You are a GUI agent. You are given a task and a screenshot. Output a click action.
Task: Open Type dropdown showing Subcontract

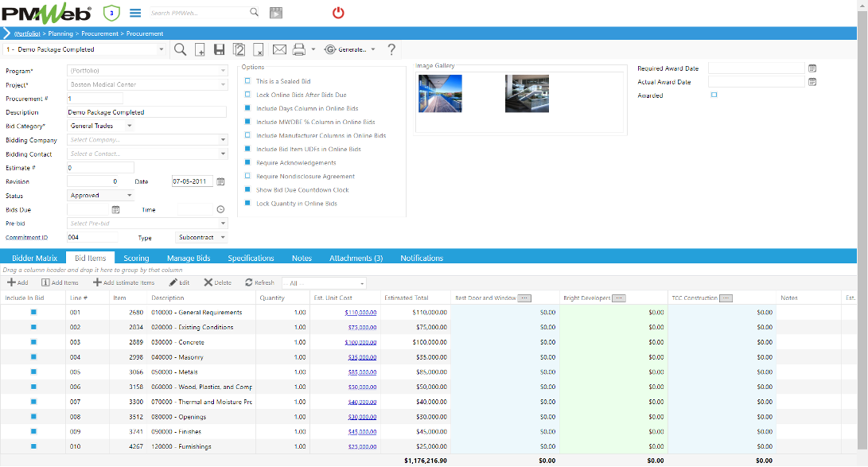[201, 237]
